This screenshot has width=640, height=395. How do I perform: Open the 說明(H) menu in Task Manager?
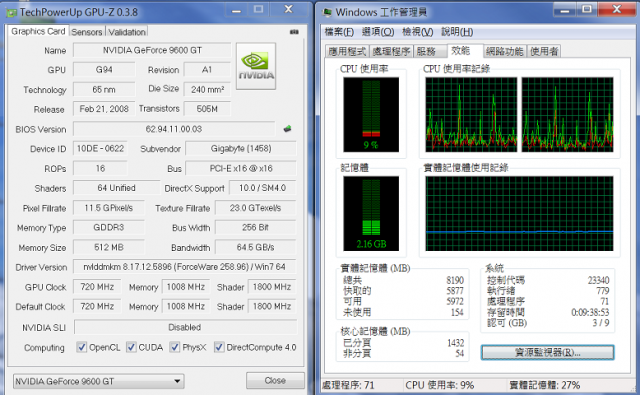pyautogui.click(x=457, y=32)
